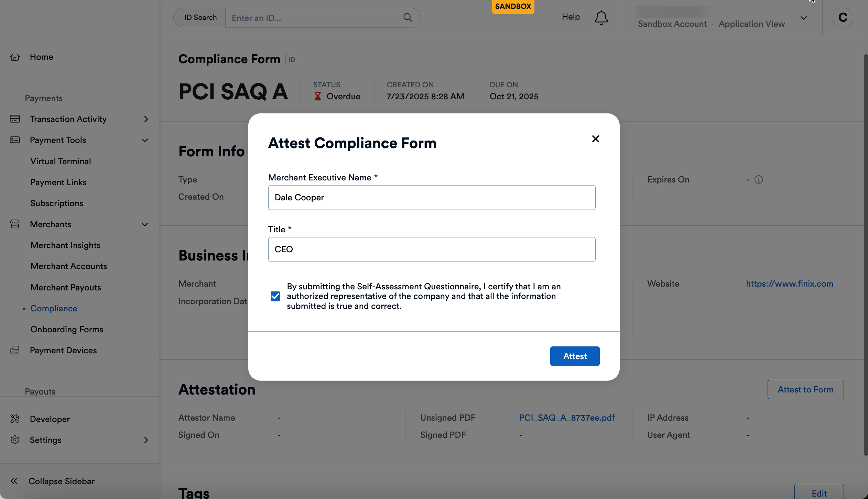This screenshot has height=499, width=868.
Task: Open the Developer tools section icon
Action: 15,419
